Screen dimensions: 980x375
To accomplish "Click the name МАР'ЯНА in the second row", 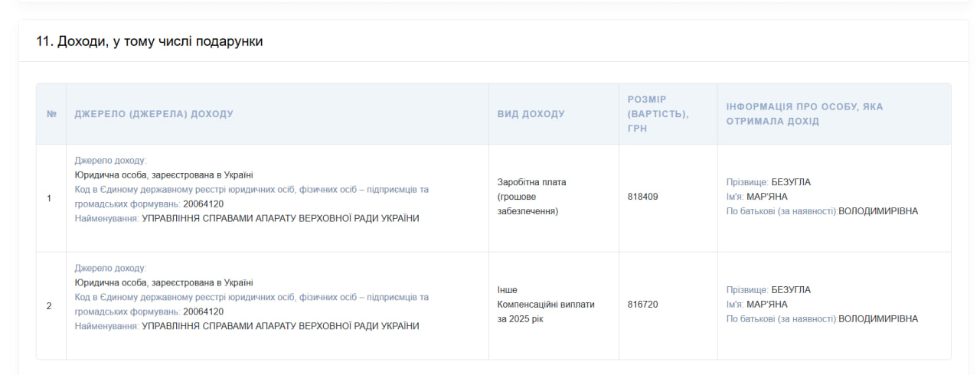I will (766, 305).
